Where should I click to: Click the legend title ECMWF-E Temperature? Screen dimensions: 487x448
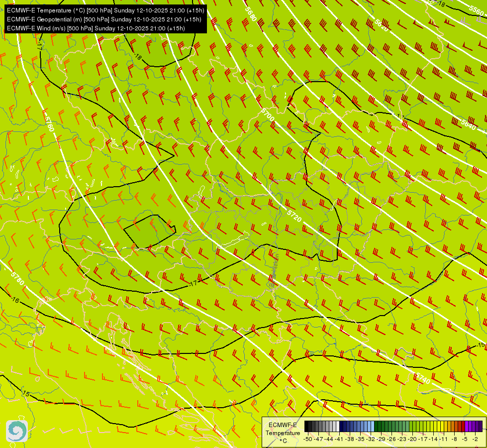point(283,429)
